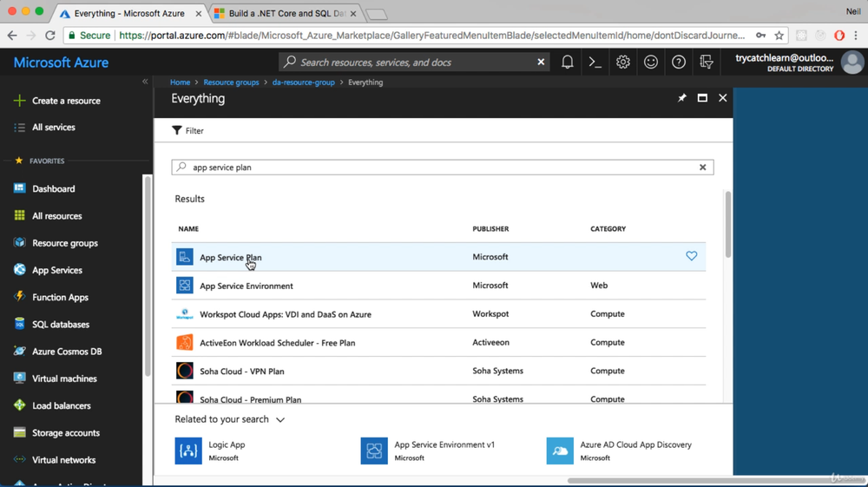Viewport: 868px width, 487px height.
Task: Switch to the Build a .NET Core tab
Action: tap(282, 14)
